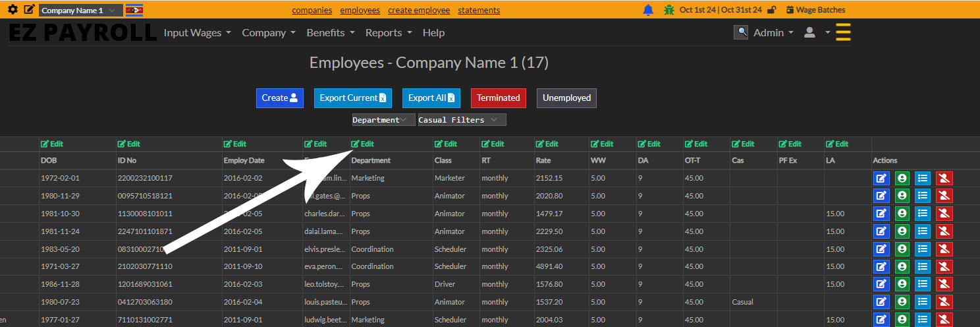Open the yellow hamburger menu
The image size is (980, 327).
pos(843,32)
